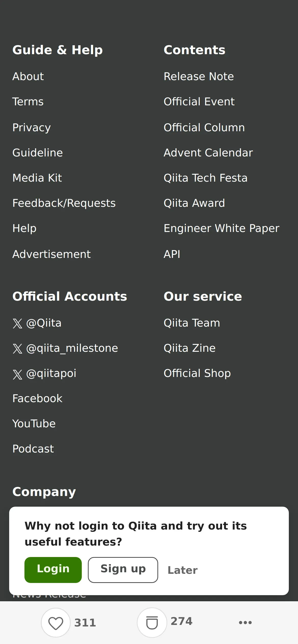Open the three-dot more options menu

pos(245,622)
